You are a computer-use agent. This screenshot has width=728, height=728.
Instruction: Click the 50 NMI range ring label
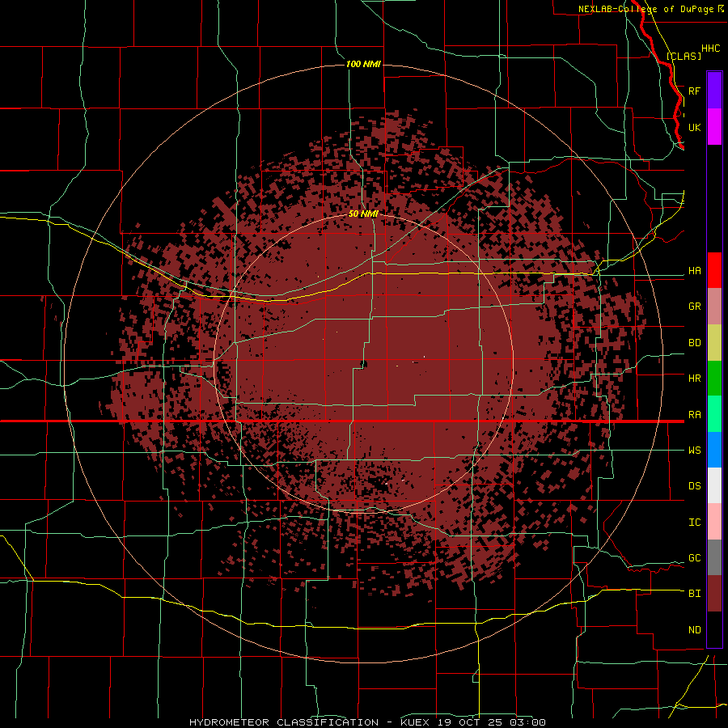click(363, 214)
